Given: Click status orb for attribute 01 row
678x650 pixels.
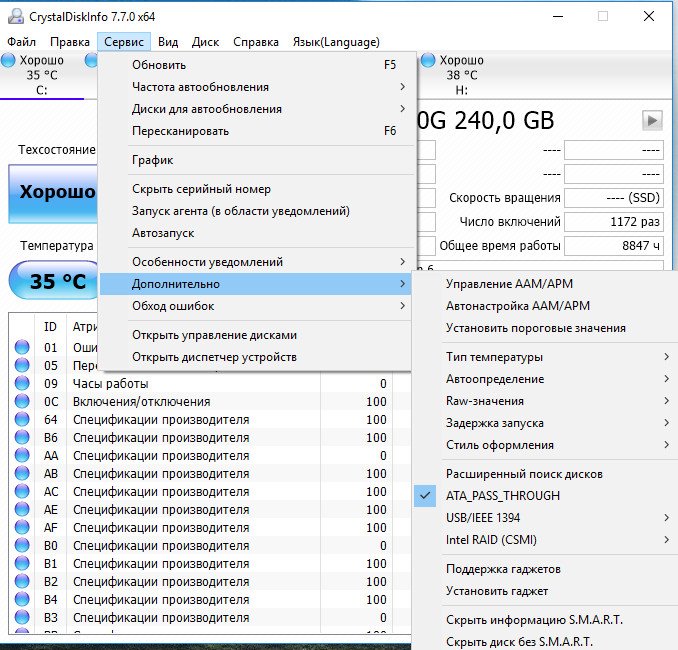Looking at the screenshot, I should click(x=22, y=347).
